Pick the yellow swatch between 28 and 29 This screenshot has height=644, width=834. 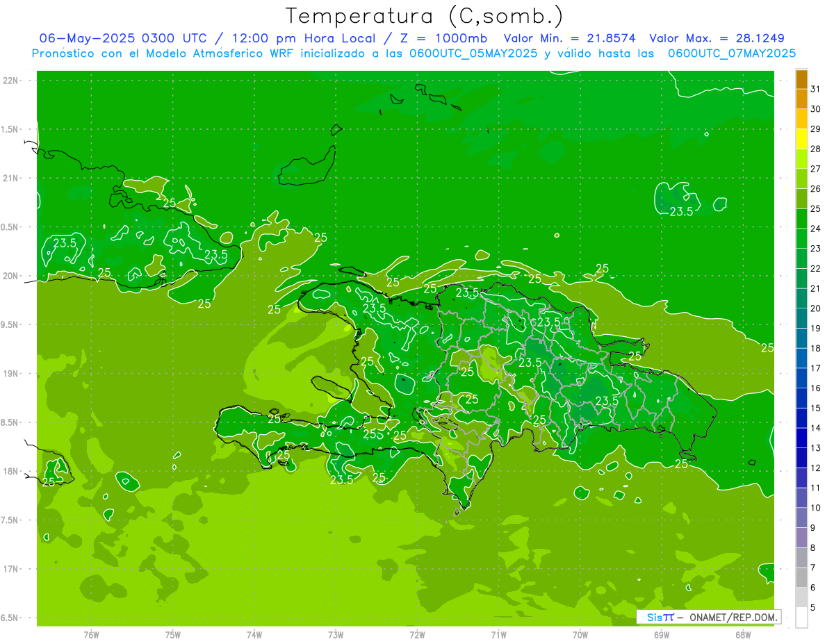801,139
